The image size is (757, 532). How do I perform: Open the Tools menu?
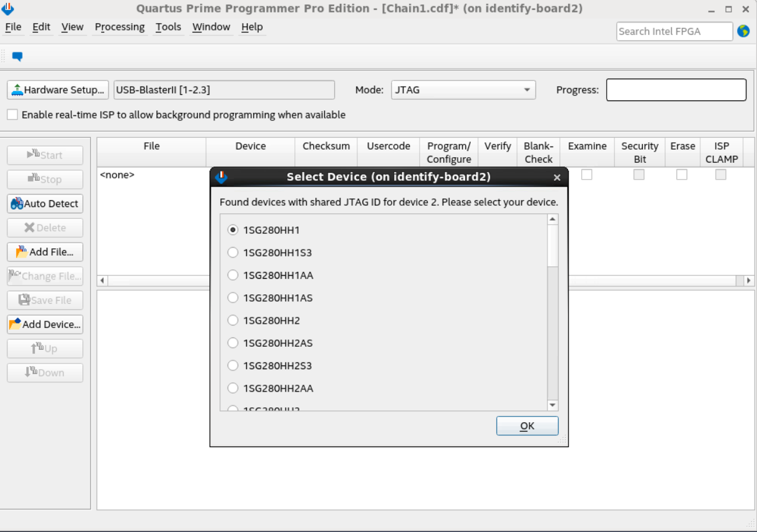[168, 27]
